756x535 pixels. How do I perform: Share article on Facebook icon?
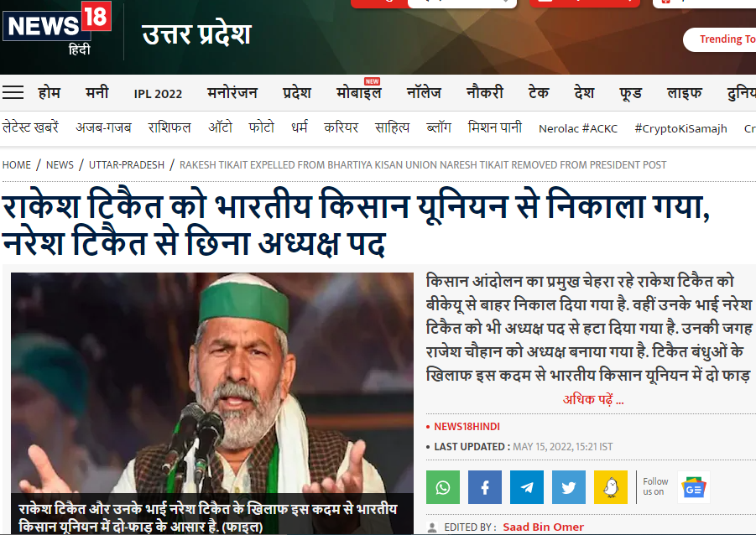point(484,487)
